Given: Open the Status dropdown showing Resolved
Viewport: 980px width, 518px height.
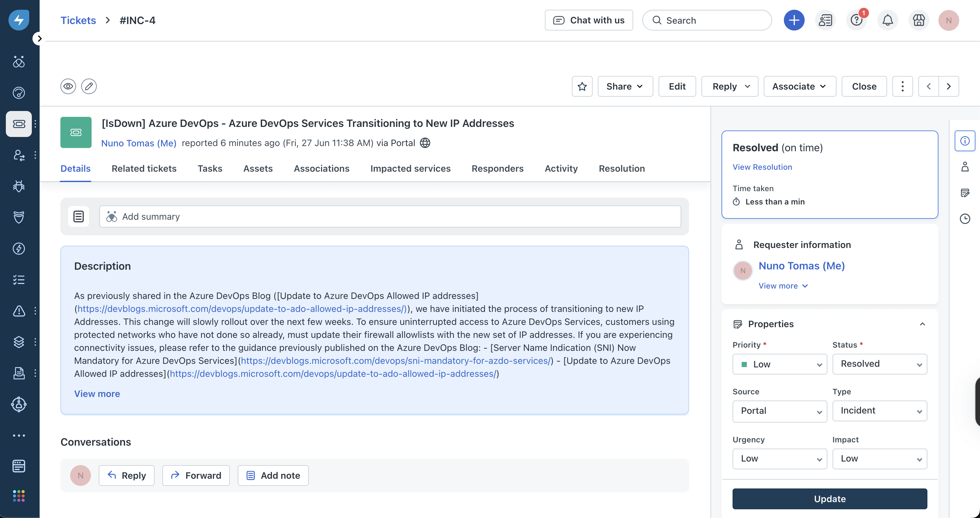Looking at the screenshot, I should click(880, 364).
